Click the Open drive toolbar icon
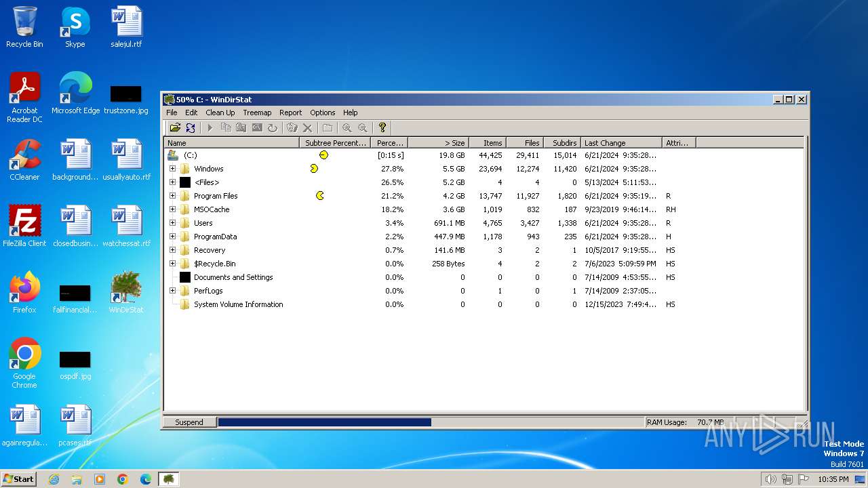This screenshot has width=868, height=488. coord(175,127)
